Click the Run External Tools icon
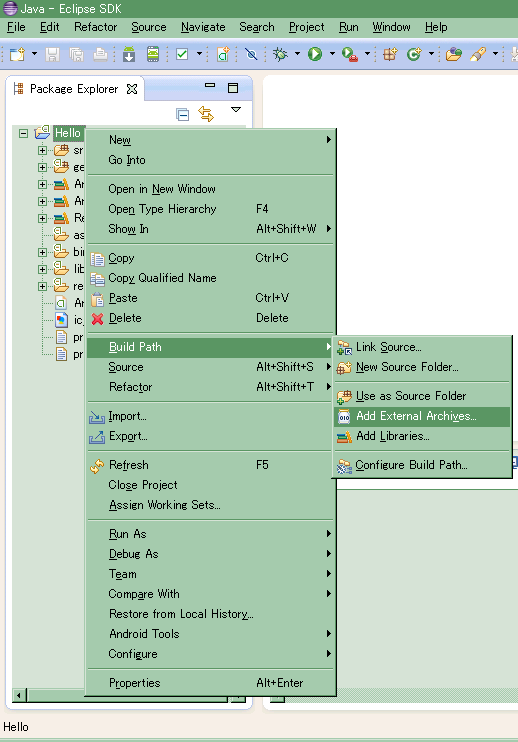 point(350,54)
